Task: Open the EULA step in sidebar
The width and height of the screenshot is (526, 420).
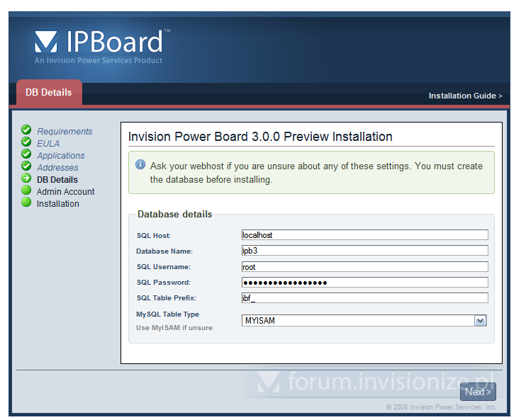Action: (x=48, y=143)
